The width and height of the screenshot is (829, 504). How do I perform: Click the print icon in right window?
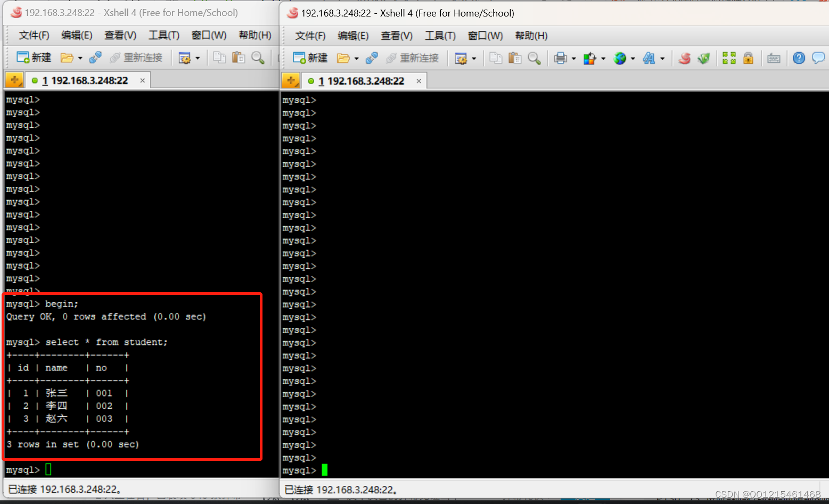pos(560,58)
